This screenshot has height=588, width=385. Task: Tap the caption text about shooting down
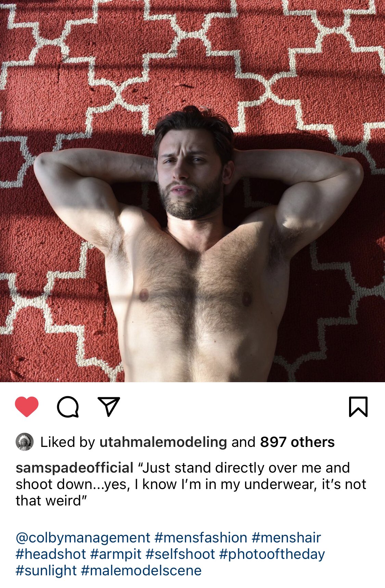[191, 484]
